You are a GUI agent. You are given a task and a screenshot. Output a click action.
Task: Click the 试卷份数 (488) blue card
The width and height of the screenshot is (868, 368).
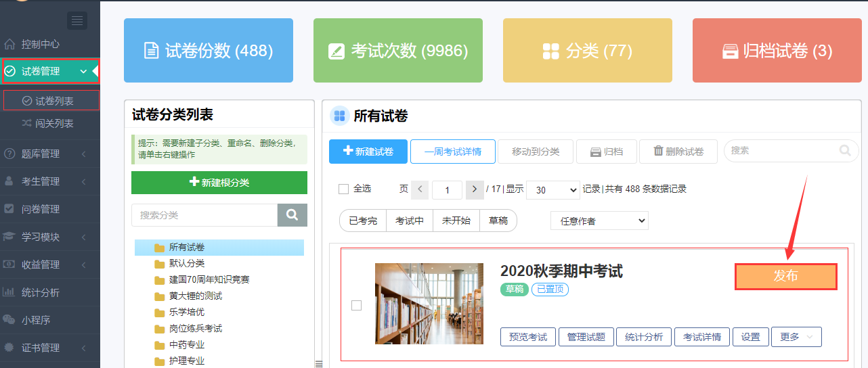[x=209, y=51]
